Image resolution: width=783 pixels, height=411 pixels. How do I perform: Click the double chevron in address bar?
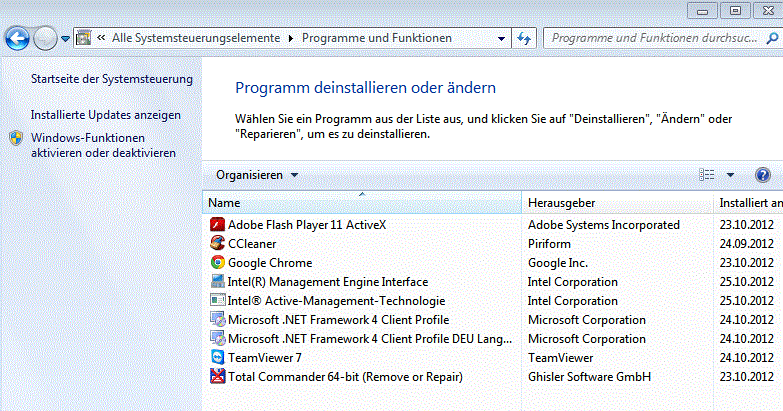(x=101, y=37)
